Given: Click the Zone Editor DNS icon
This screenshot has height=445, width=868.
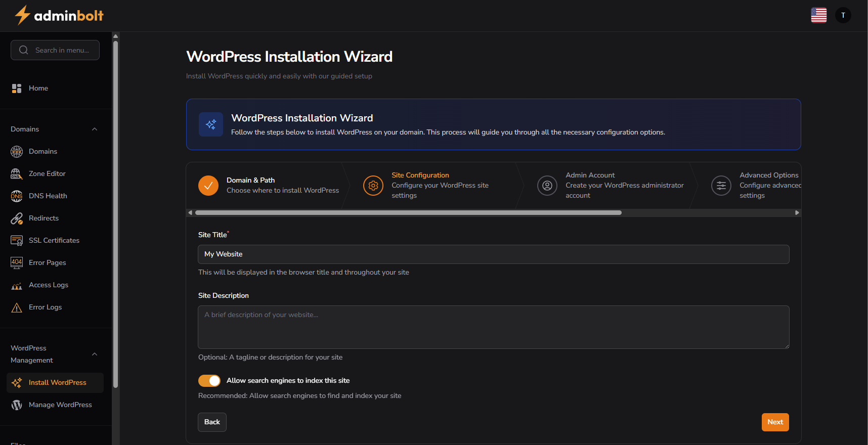Looking at the screenshot, I should [17, 174].
